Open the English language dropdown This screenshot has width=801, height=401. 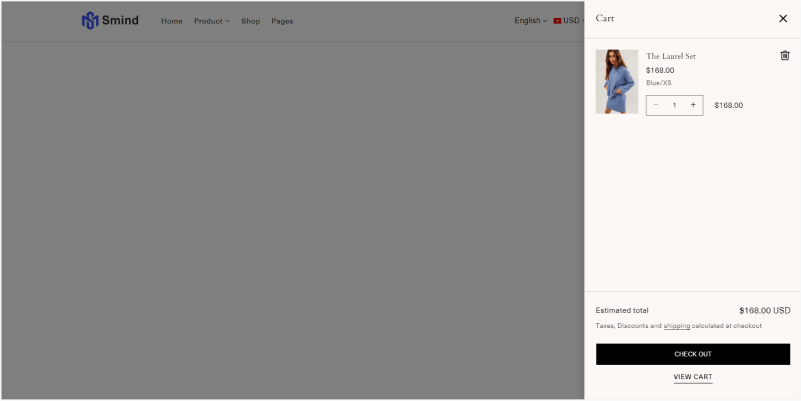pos(530,21)
